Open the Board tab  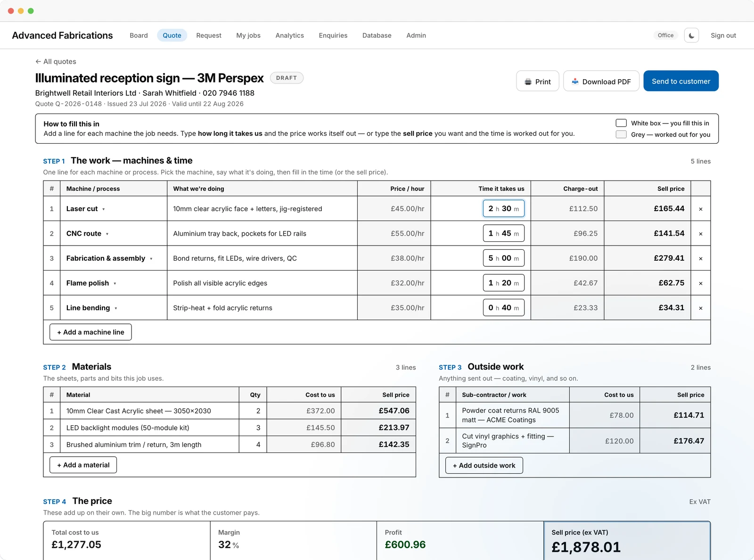point(139,35)
